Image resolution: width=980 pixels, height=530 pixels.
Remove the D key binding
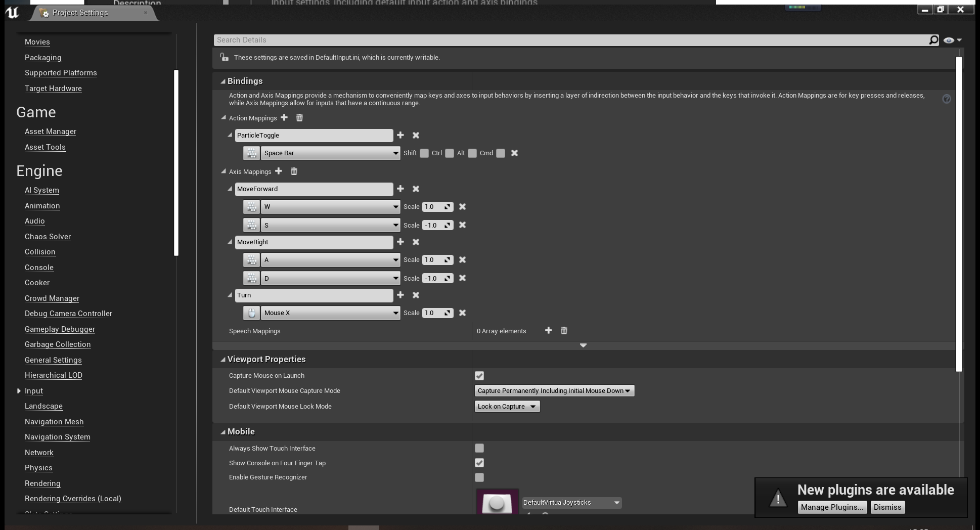point(462,278)
